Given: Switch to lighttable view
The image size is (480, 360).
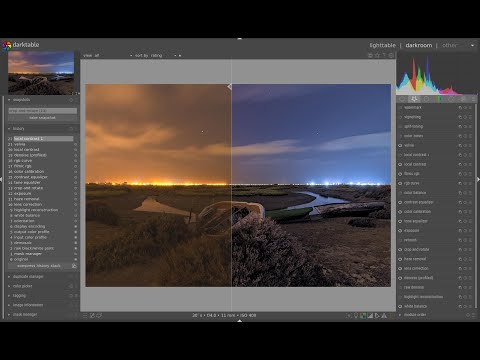Looking at the screenshot, I should [x=382, y=45].
